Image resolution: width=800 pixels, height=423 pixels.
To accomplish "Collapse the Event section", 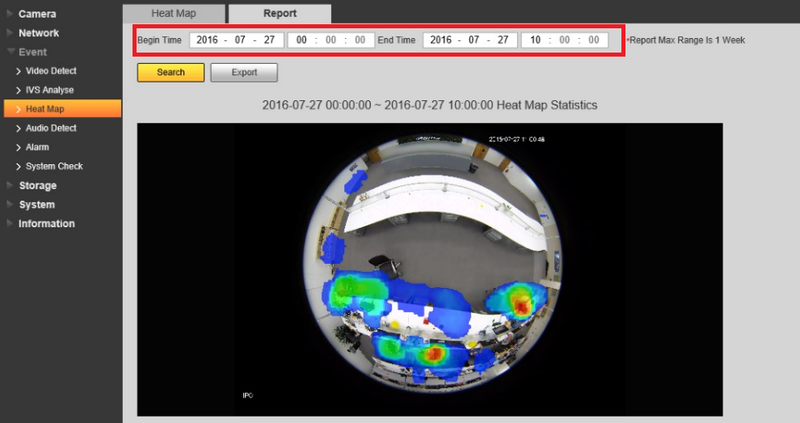I will click(x=33, y=52).
